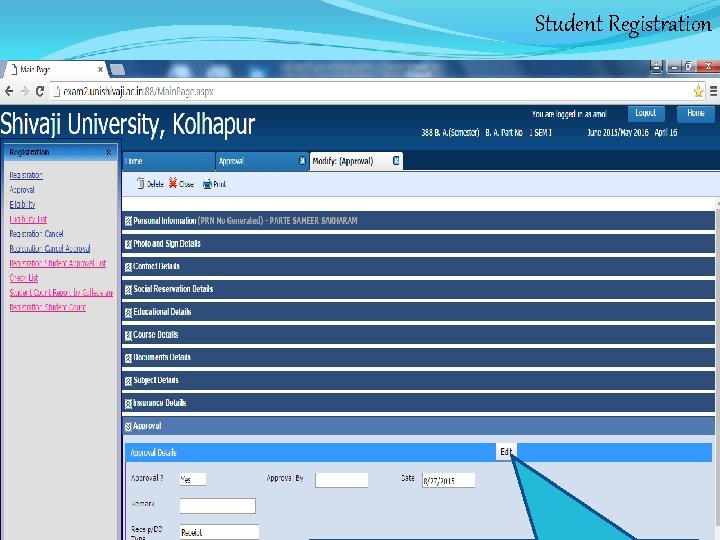Image resolution: width=720 pixels, height=540 pixels.
Task: Switch to the Home tab
Action: click(x=169, y=161)
